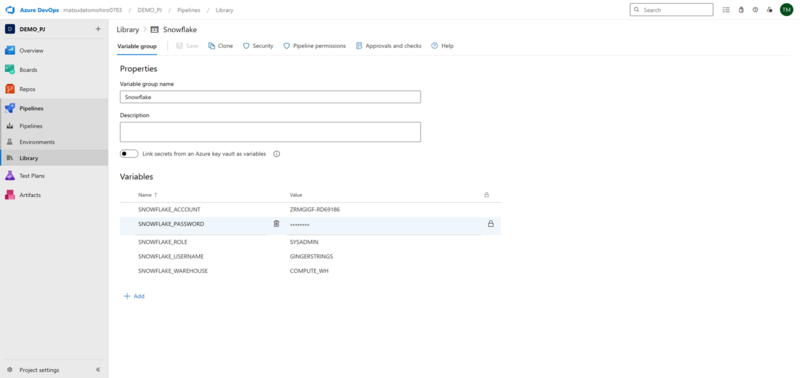Click the DEMO_PJ project tile icon

point(10,29)
